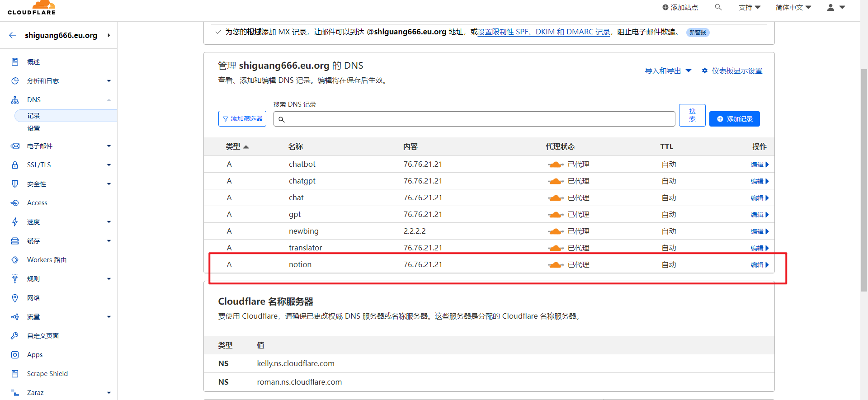Viewport: 868px width, 400px height.
Task: Toggle the proxy cloud for notion record
Action: [x=556, y=265]
